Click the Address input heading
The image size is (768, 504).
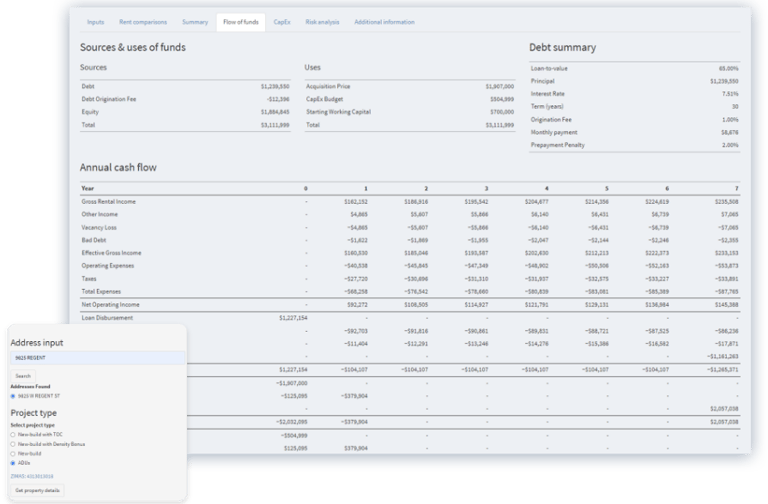coord(37,343)
